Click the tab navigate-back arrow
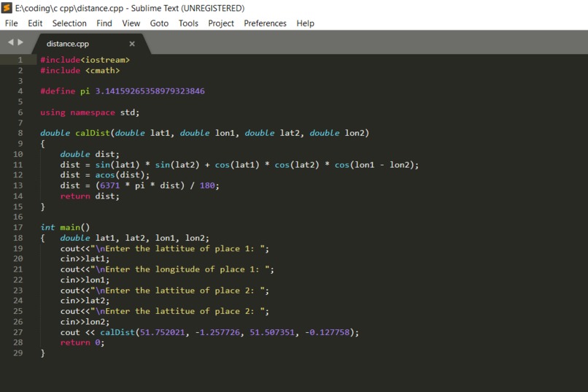588x392 pixels. click(x=10, y=42)
